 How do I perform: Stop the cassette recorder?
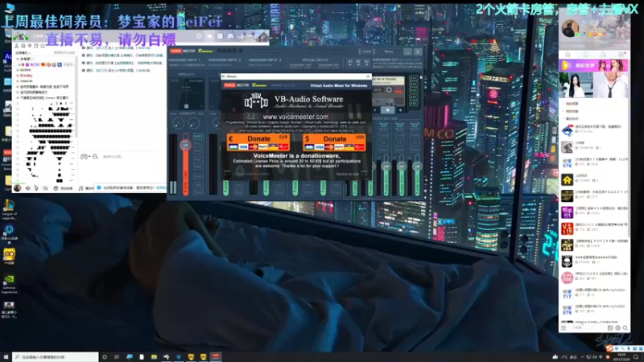(388, 110)
